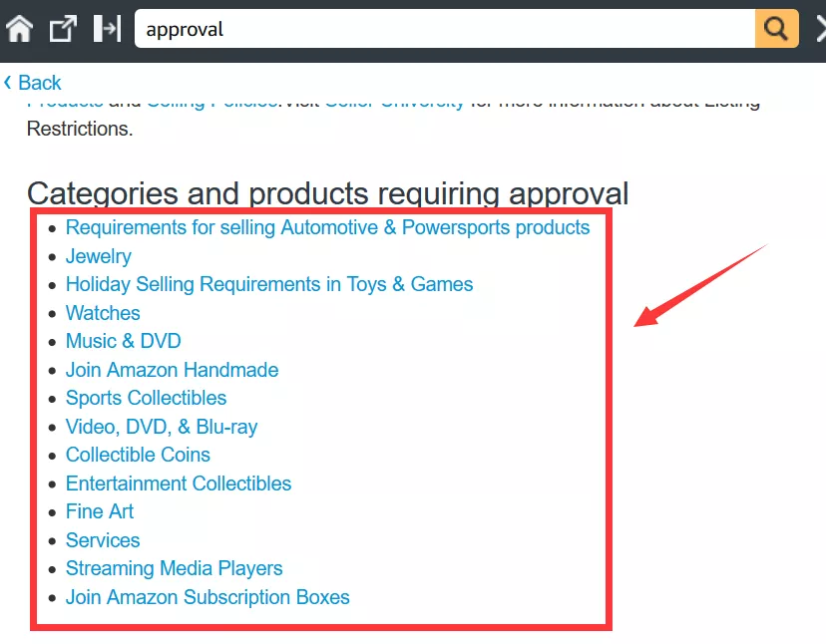Image resolution: width=826 pixels, height=644 pixels.
Task: Open Collectible Coins link
Action: coord(138,455)
